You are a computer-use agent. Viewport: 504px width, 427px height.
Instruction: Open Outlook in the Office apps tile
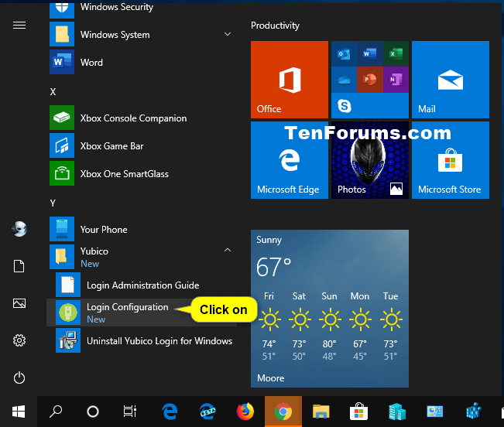pyautogui.click(x=344, y=53)
